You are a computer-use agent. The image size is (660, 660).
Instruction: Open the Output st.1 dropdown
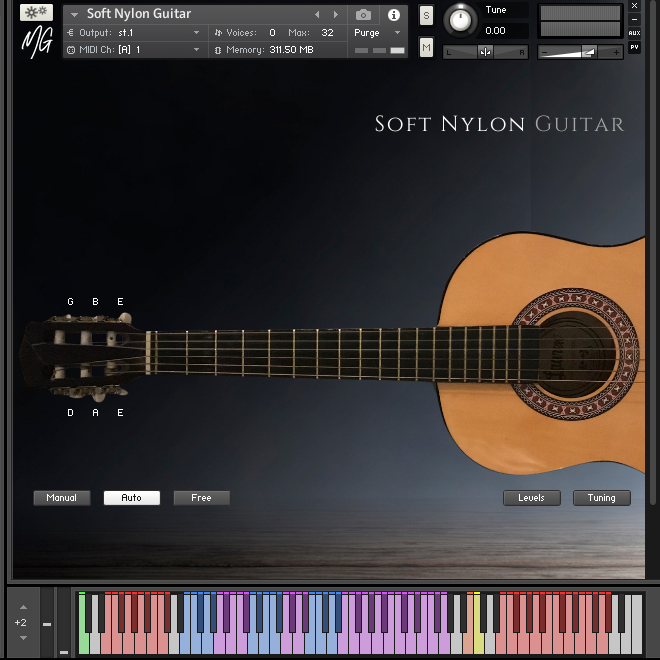click(x=134, y=32)
